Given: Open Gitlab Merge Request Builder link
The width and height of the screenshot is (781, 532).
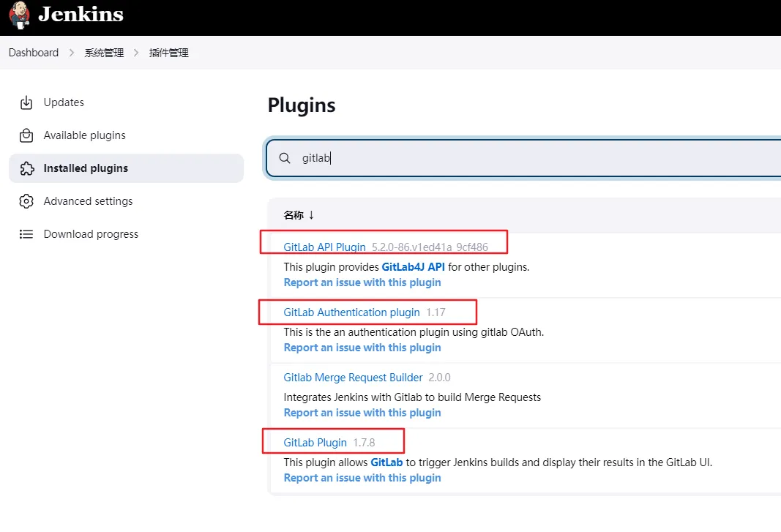Looking at the screenshot, I should pos(353,378).
